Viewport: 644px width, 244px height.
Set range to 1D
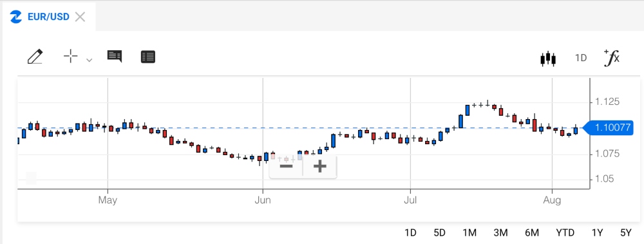410,233
